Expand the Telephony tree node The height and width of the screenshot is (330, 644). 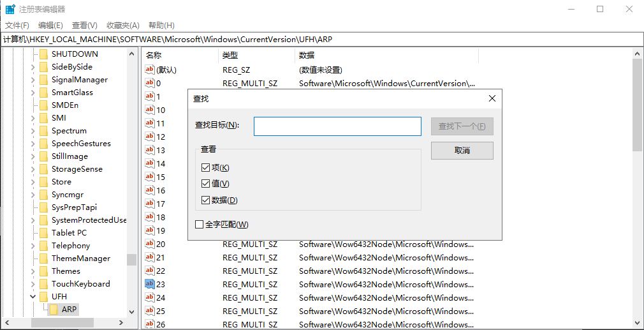(33, 245)
